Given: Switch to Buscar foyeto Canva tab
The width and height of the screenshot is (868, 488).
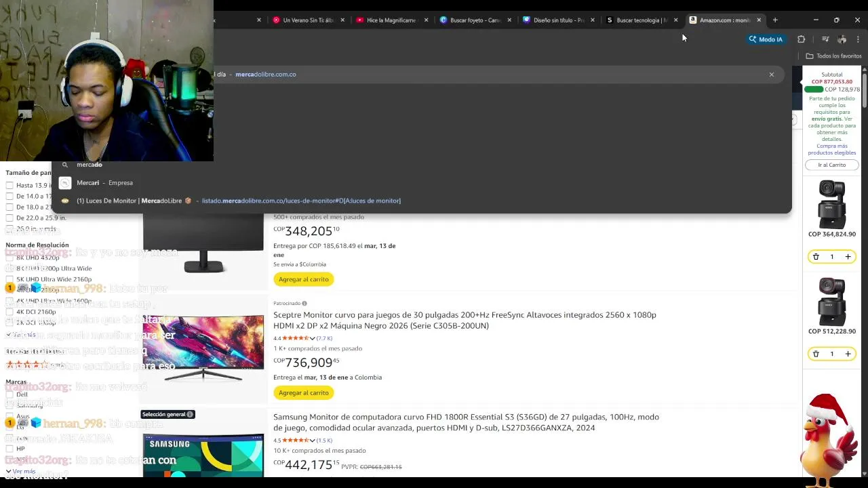Looking at the screenshot, I should pos(470,20).
